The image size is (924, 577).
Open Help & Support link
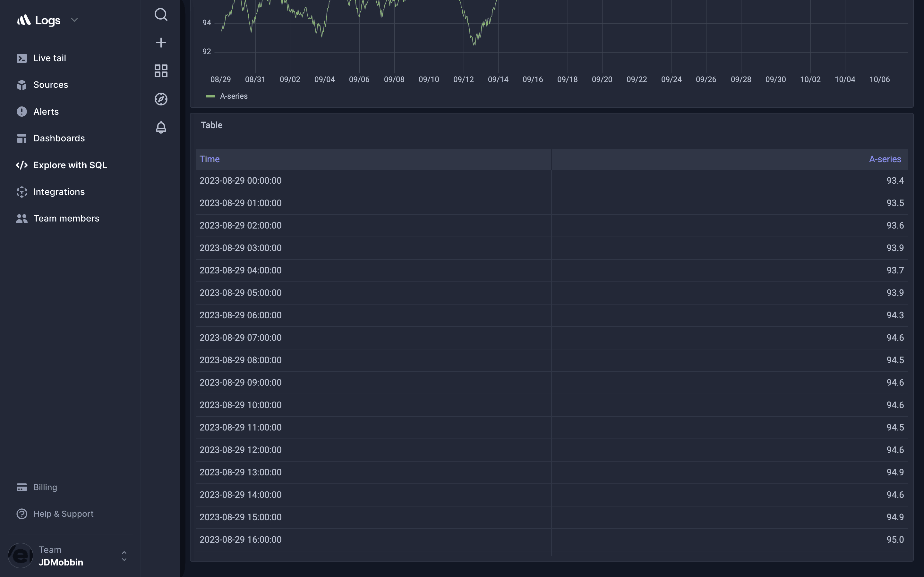(x=63, y=514)
